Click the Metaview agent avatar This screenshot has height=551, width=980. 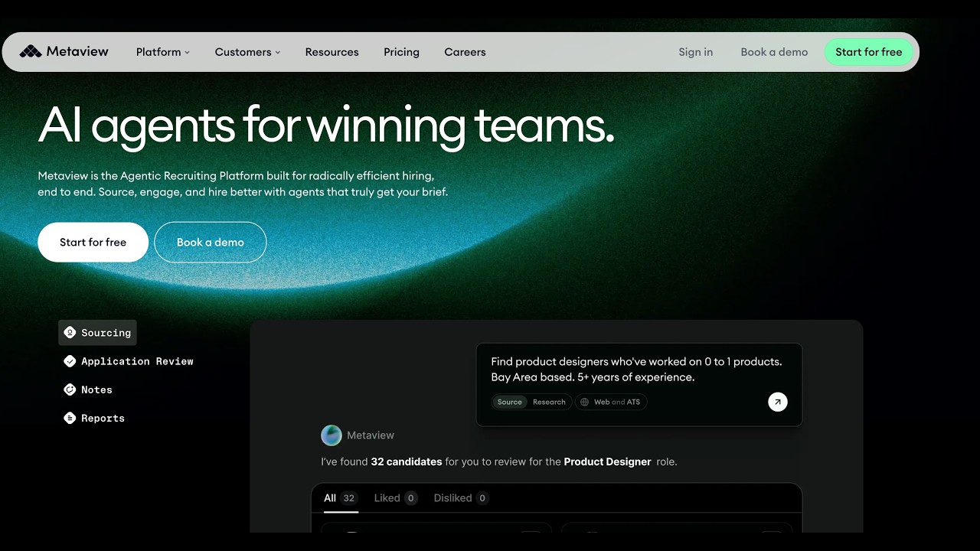coord(332,435)
